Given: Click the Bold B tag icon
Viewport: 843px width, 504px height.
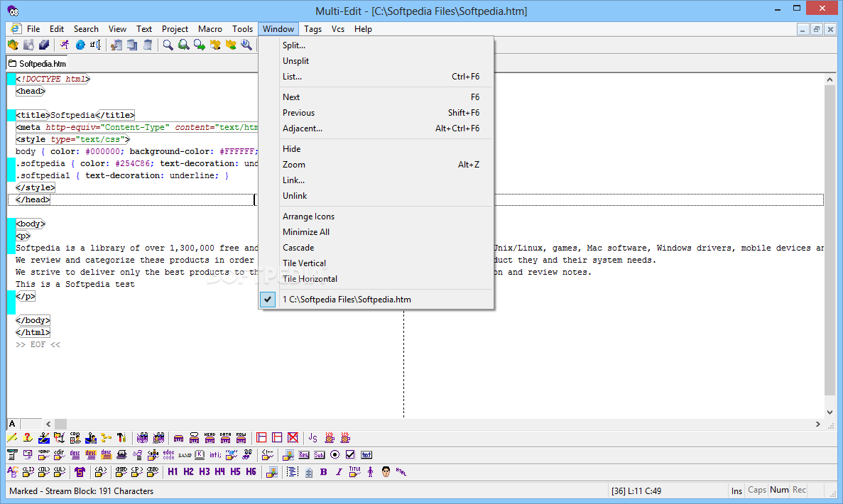Looking at the screenshot, I should coord(324,472).
